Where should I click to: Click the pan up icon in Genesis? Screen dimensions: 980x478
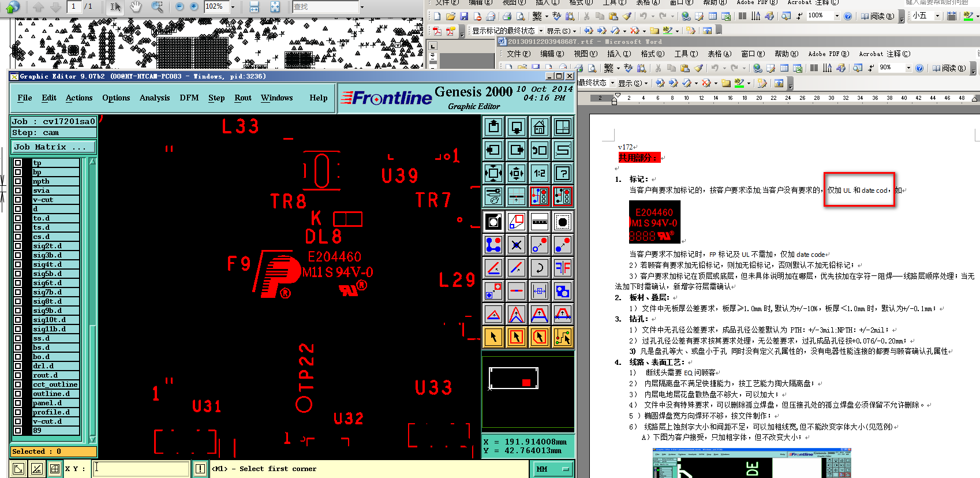click(493, 127)
